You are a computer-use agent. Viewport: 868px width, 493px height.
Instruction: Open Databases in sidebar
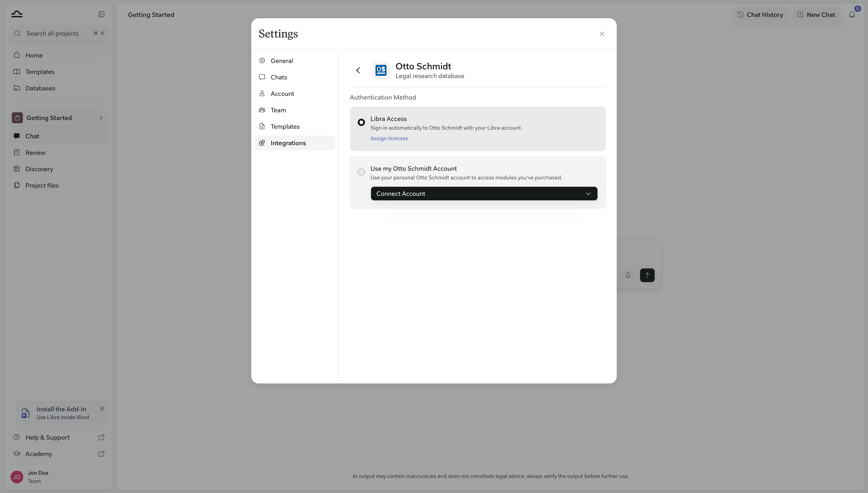click(59, 88)
